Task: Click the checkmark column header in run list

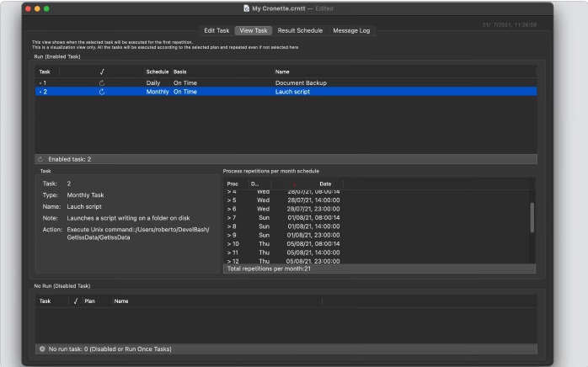Action: pyautogui.click(x=102, y=72)
